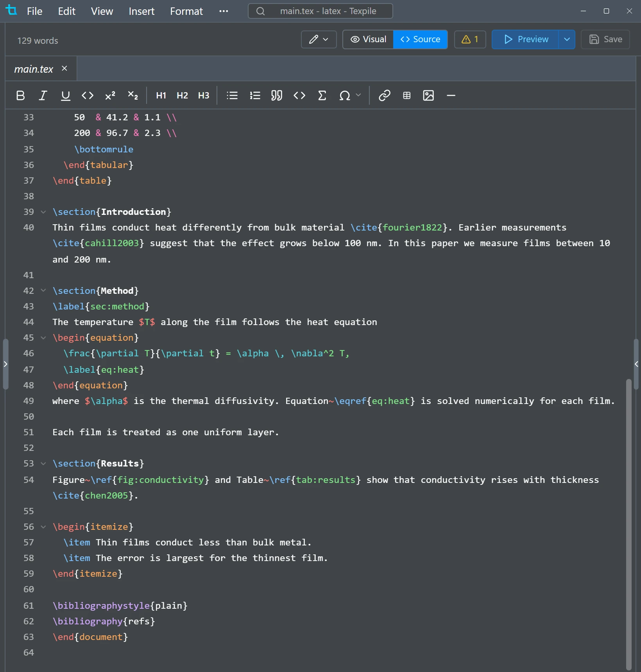
Task: Open the Preview options dropdown arrow
Action: [x=567, y=39]
